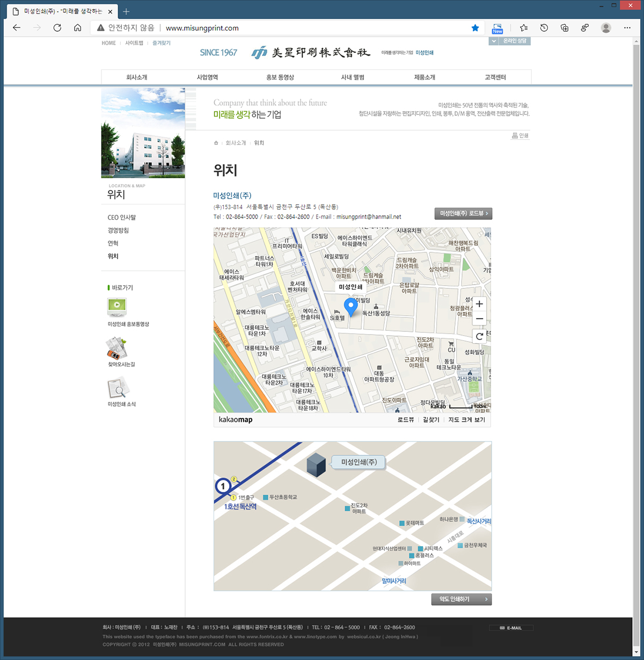644x660 pixels.
Task: Click the 지도 크게 보기 link
Action: (x=466, y=420)
